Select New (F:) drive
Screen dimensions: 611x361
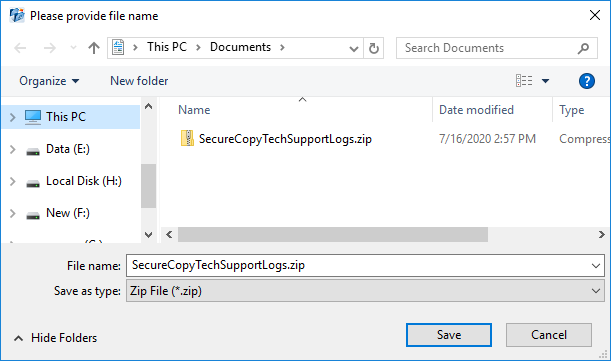tap(68, 213)
